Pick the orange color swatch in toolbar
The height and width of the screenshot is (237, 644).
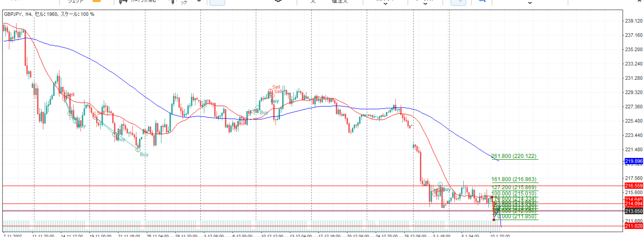(x=96, y=1)
